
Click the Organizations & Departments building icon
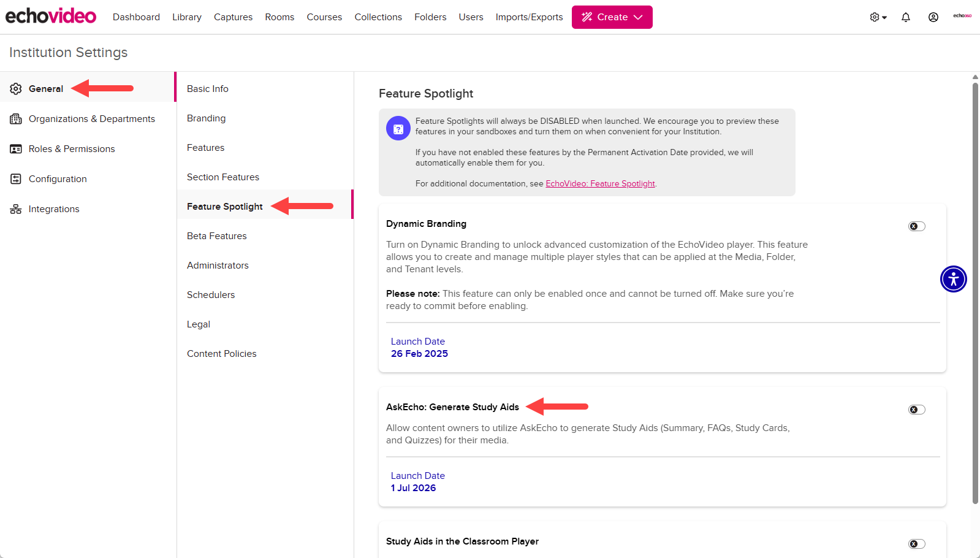[16, 119]
